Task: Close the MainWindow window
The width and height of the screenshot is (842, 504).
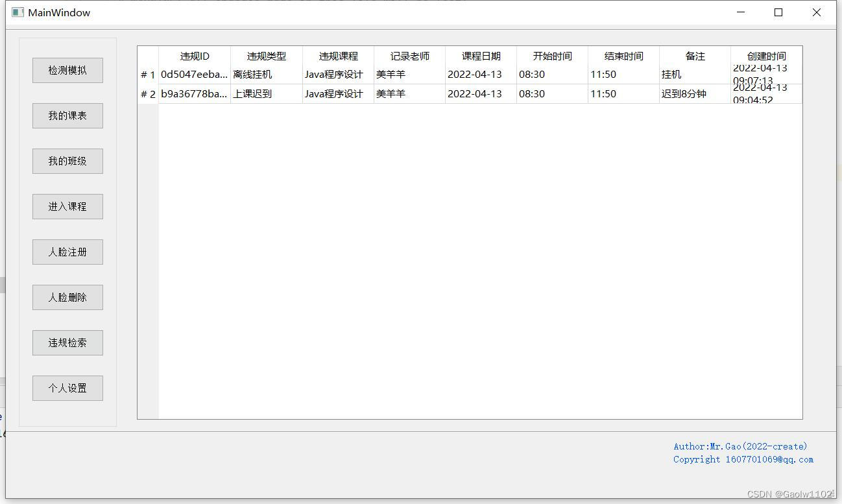Action: point(817,12)
